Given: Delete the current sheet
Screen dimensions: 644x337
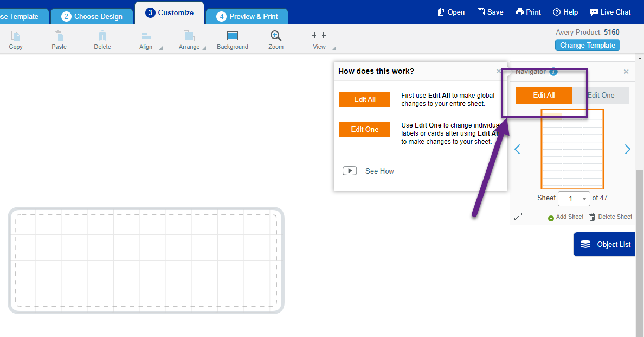Looking at the screenshot, I should click(611, 217).
